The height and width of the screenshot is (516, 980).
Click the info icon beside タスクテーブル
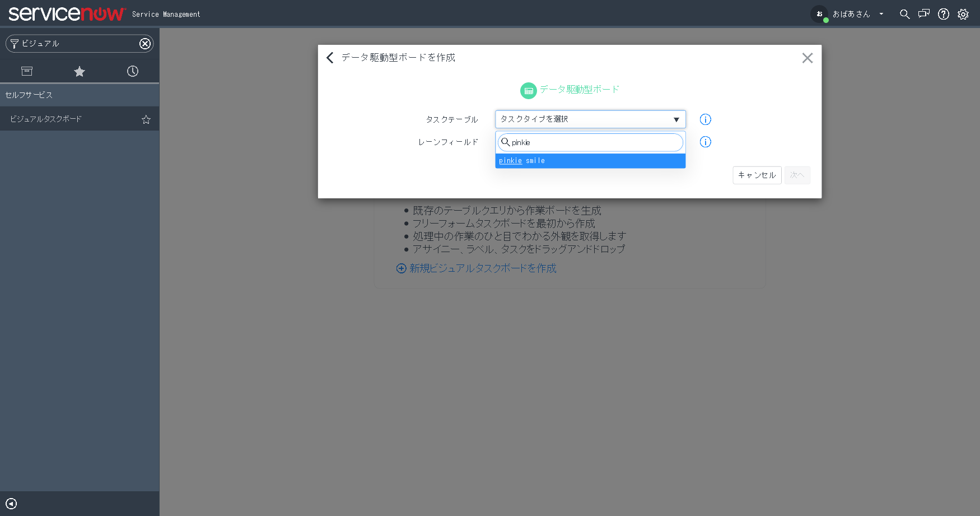pos(705,119)
